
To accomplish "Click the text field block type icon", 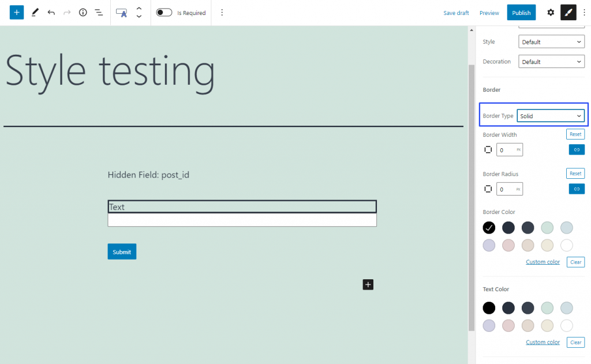I will click(x=121, y=13).
